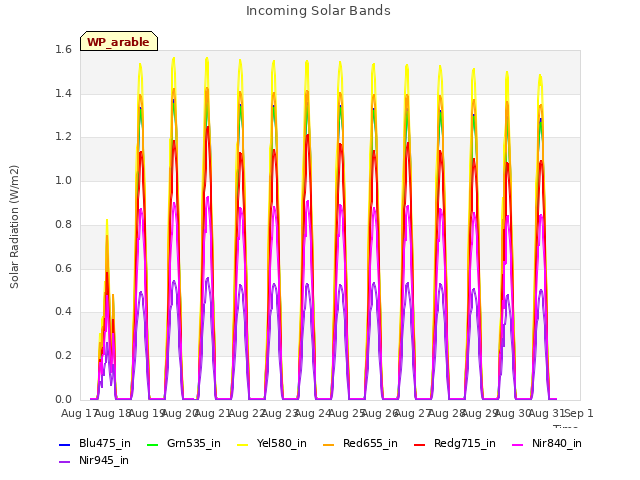Click the 1.2 y-axis tick label
Viewport: 640px width, 480px height.
[x=63, y=137]
